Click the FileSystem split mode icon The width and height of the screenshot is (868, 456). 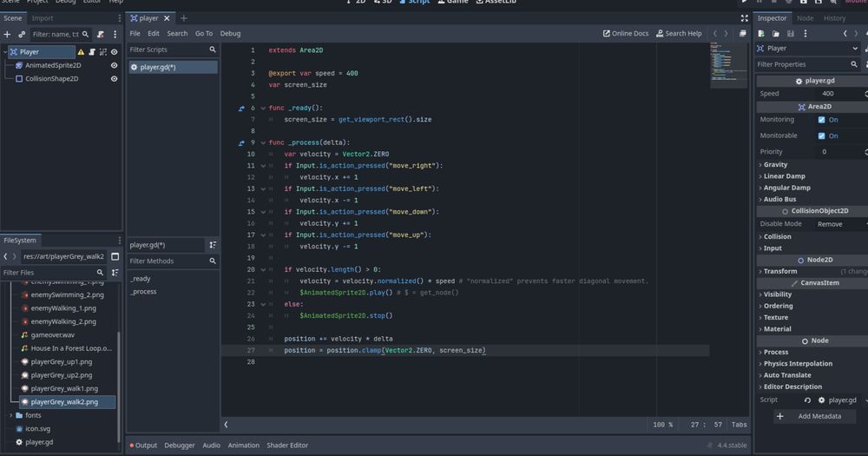pos(115,256)
